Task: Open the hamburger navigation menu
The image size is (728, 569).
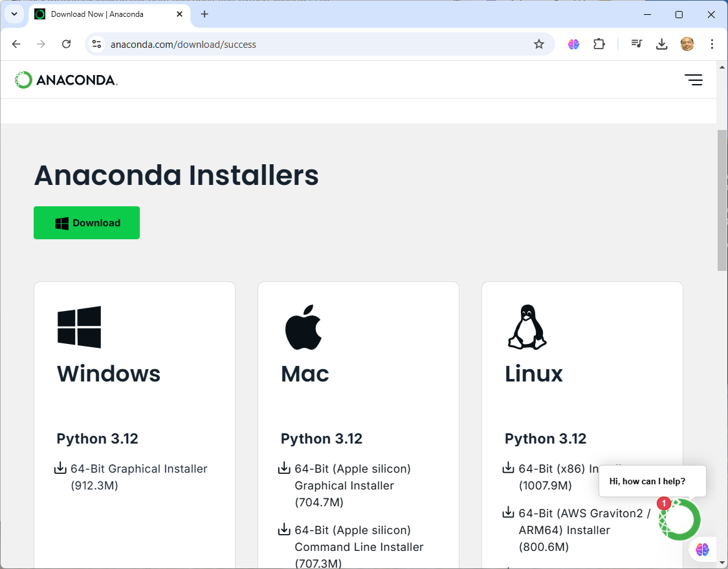Action: click(693, 80)
